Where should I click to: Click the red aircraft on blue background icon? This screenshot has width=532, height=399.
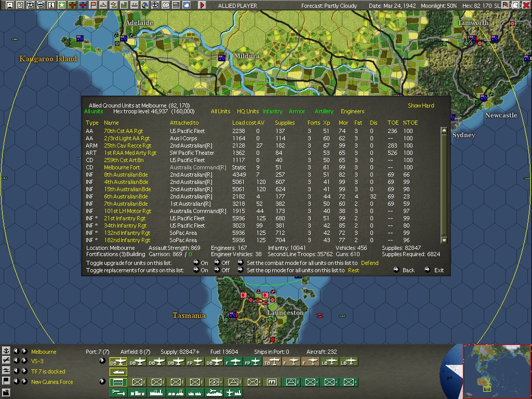[x=83, y=5]
